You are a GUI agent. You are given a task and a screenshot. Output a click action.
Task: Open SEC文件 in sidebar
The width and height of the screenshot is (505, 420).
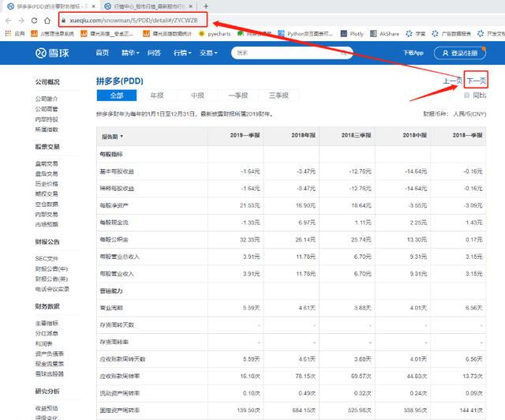click(x=47, y=258)
